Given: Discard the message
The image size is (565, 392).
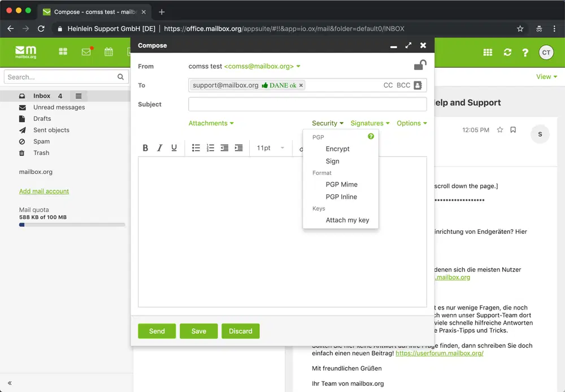Looking at the screenshot, I should point(240,331).
